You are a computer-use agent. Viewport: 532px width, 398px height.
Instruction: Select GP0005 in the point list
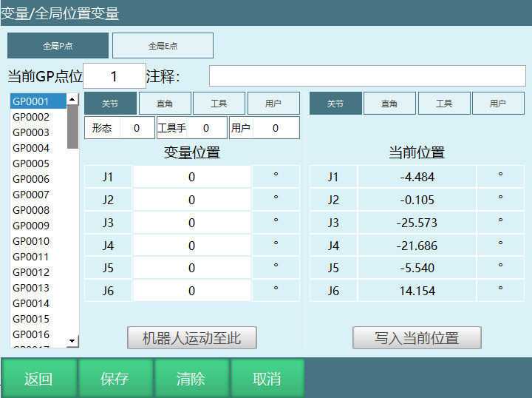point(31,163)
